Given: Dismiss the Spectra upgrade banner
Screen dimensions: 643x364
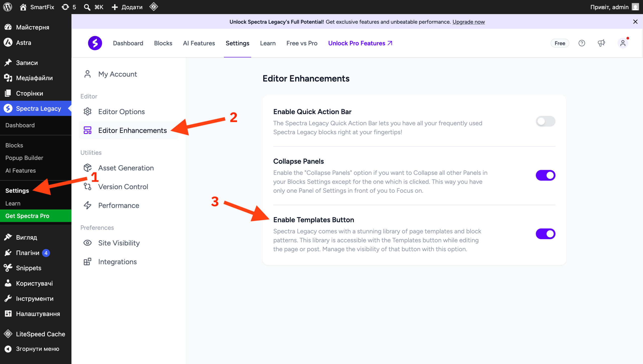Looking at the screenshot, I should 635,22.
